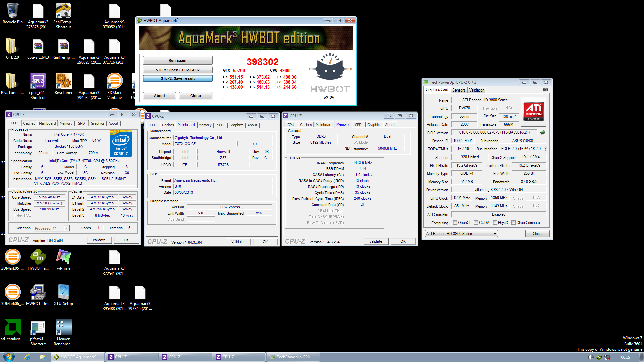The width and height of the screenshot is (644, 362).
Task: Launch wPrime from the desktop
Action: click(63, 260)
